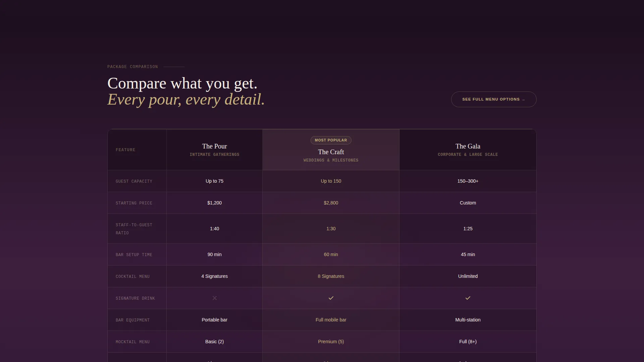Click the Cocktail Menu row label
Image resolution: width=644 pixels, height=362 pixels.
(132, 277)
